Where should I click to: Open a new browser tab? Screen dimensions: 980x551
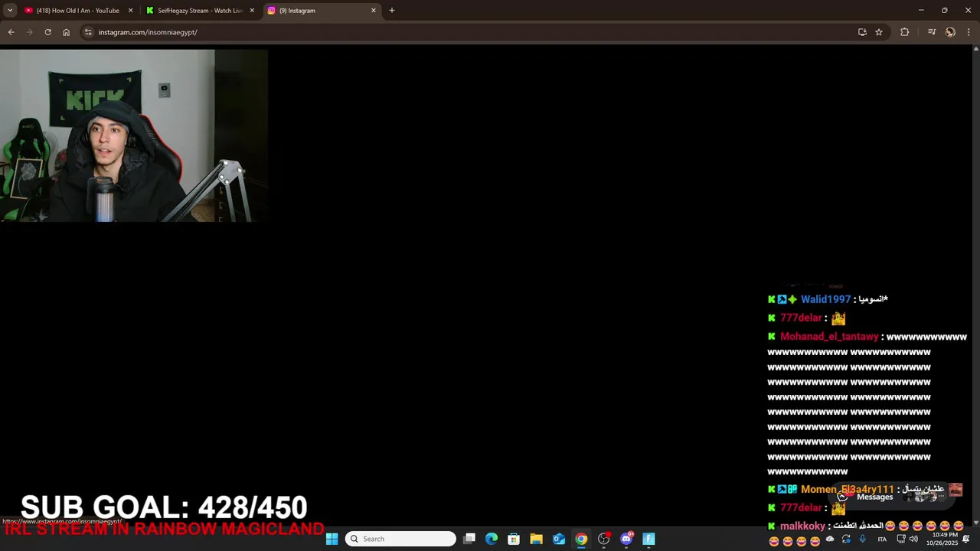pos(392,11)
